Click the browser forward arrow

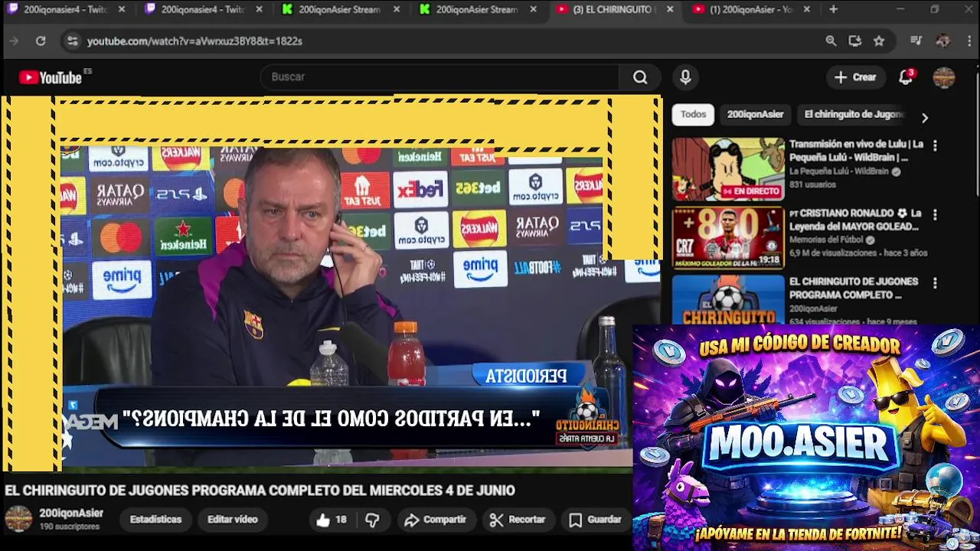click(x=14, y=41)
